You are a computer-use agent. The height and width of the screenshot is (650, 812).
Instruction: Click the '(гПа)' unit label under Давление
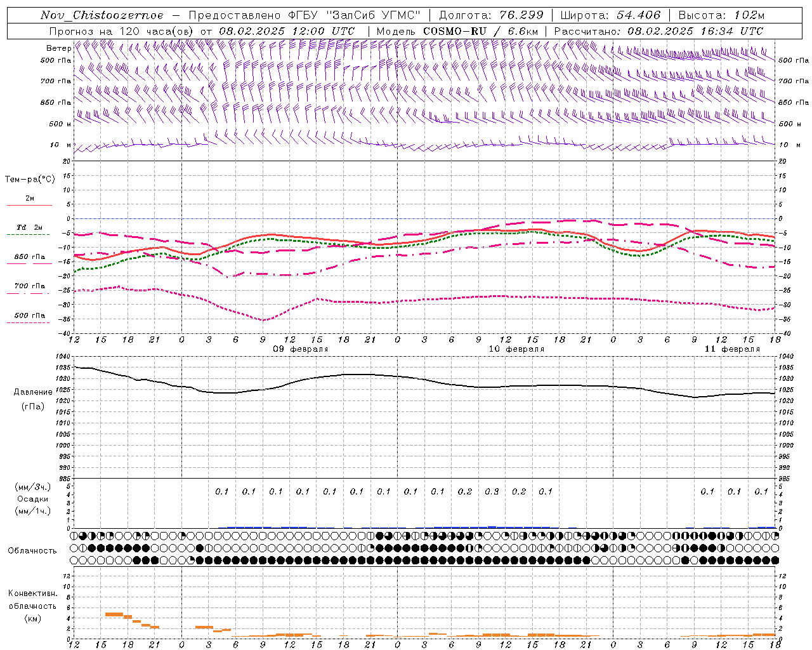pos(33,406)
